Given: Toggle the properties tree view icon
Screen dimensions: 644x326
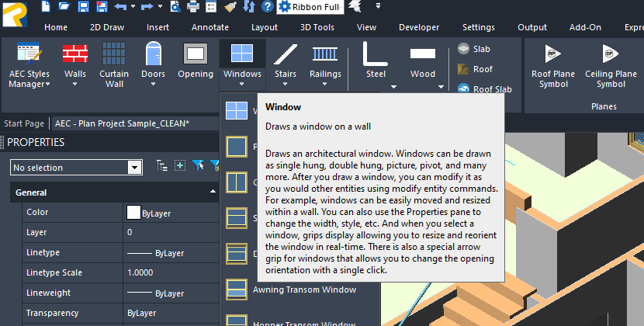Looking at the screenshot, I should click(x=162, y=166).
